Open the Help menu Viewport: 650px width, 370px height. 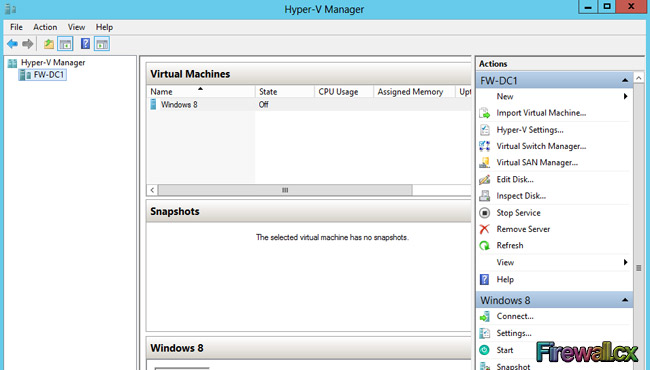[104, 27]
